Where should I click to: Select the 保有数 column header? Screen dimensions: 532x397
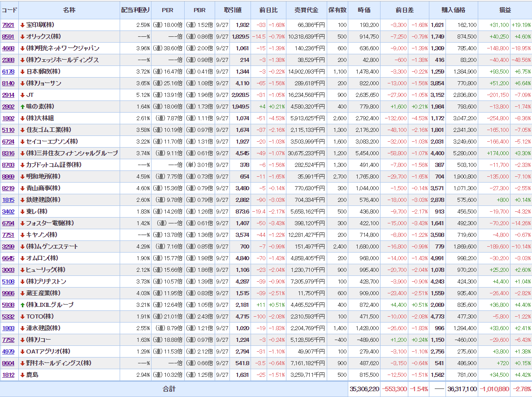[x=337, y=10]
